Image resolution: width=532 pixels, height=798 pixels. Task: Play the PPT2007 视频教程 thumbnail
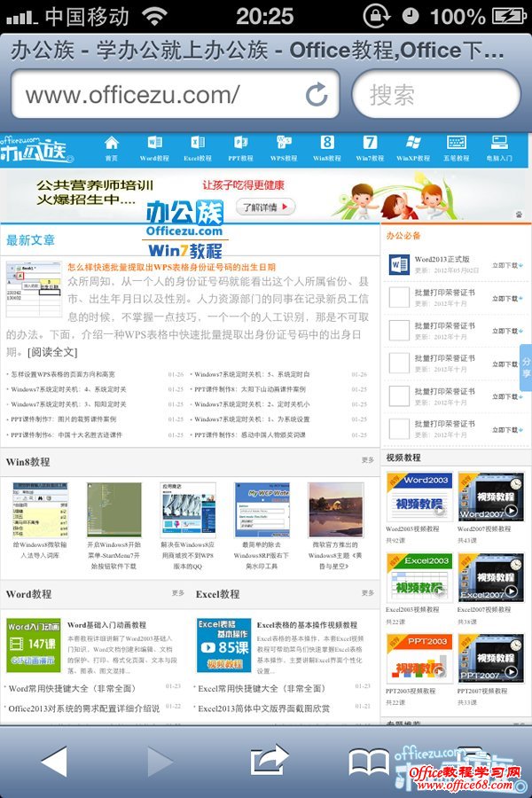490,658
